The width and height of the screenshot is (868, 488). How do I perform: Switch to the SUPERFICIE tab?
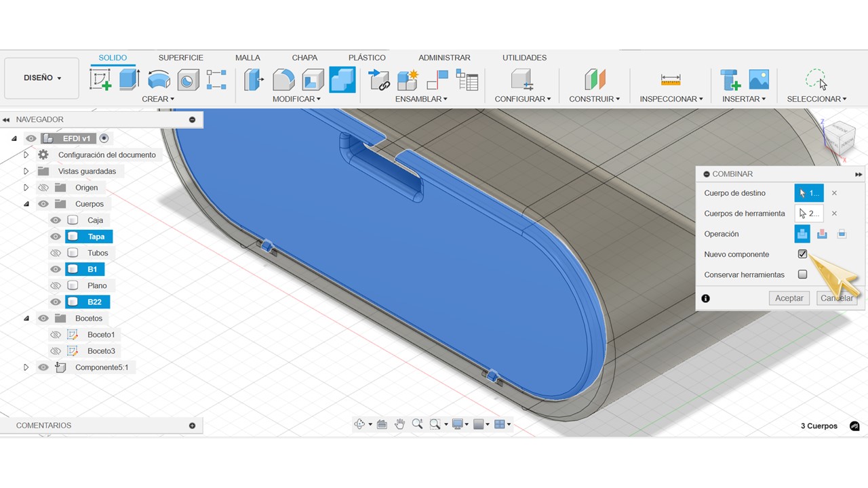(x=180, y=58)
